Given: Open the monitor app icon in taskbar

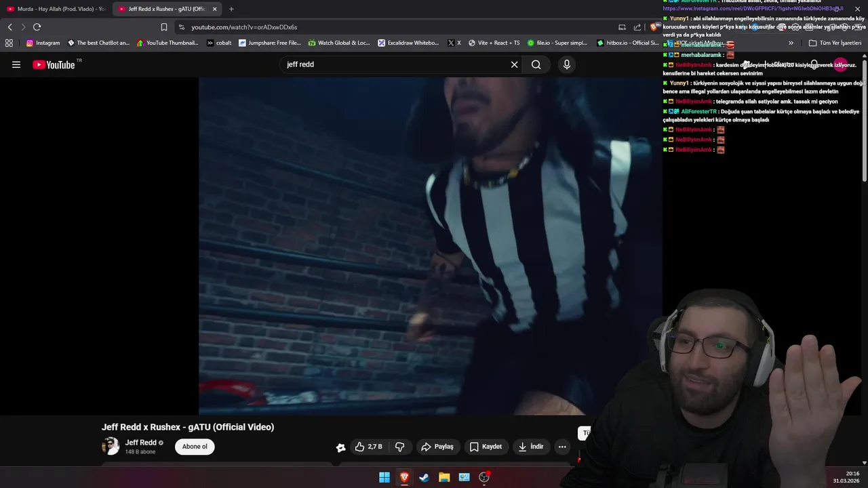Looking at the screenshot, I should point(464,477).
